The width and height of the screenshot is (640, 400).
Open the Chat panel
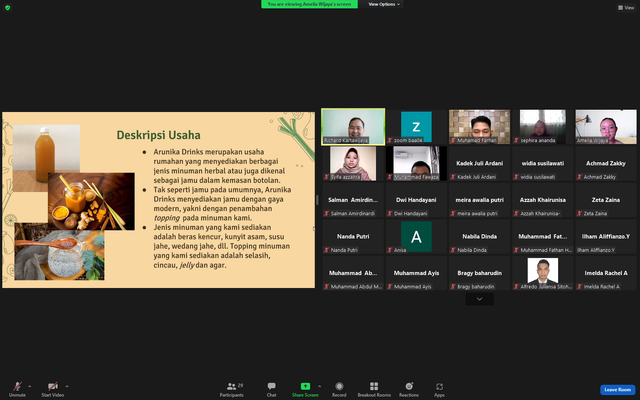pos(271,389)
